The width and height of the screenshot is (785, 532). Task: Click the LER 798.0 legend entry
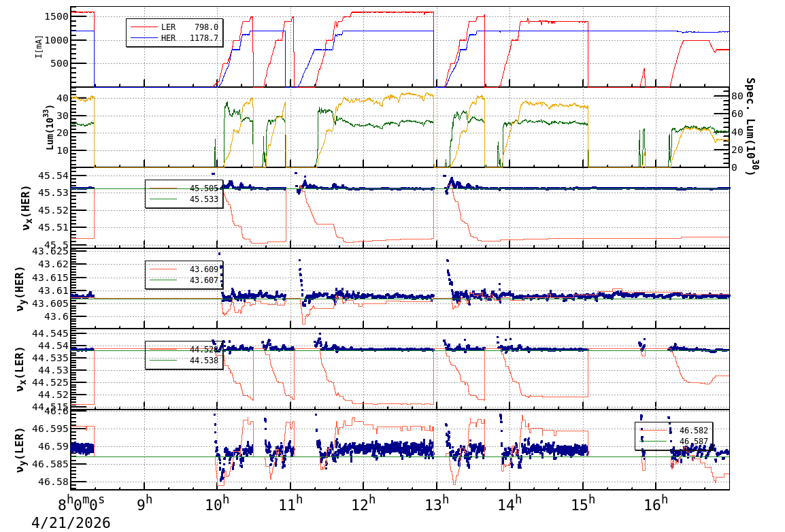coord(174,27)
